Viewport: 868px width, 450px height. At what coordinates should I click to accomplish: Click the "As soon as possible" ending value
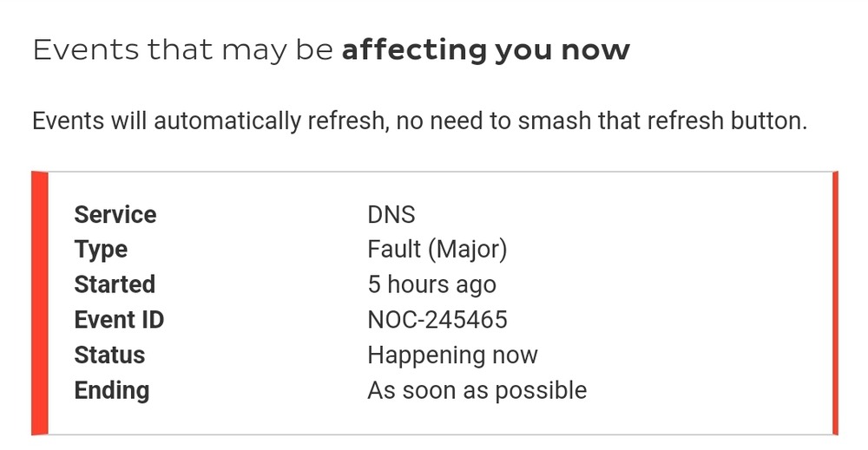pyautogui.click(x=477, y=390)
